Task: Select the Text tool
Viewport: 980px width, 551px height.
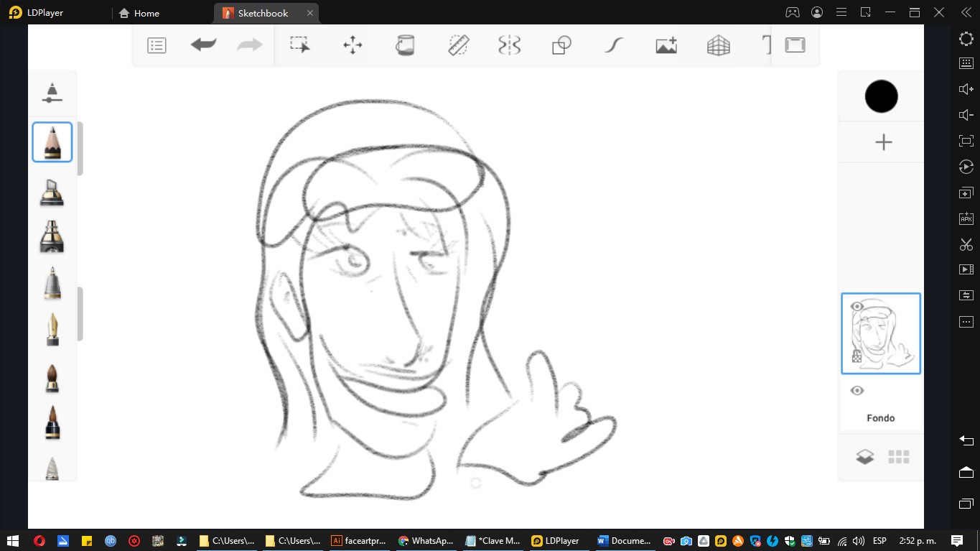Action: click(766, 45)
